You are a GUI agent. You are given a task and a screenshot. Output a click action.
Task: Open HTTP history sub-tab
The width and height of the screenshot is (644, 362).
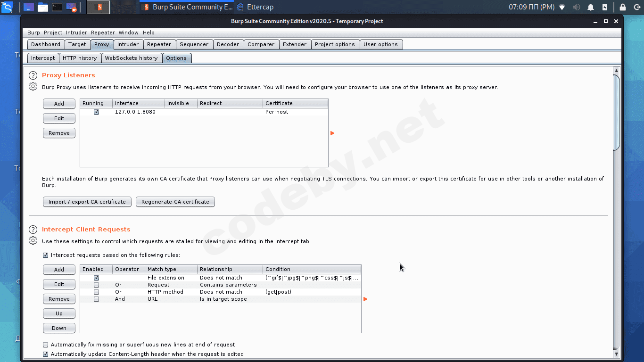80,58
